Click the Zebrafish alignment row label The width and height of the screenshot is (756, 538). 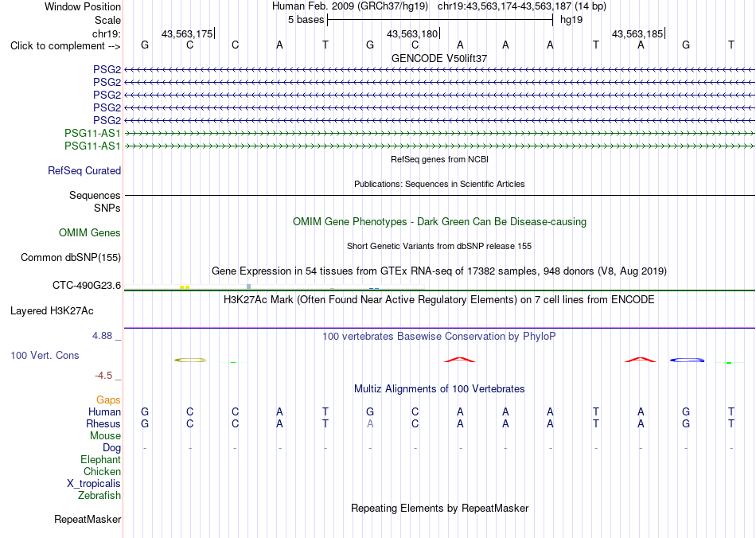[x=99, y=496]
